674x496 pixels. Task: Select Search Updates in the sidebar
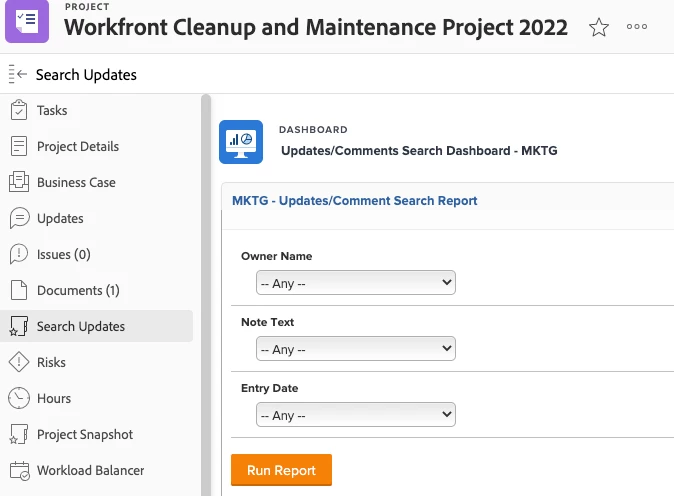96,326
